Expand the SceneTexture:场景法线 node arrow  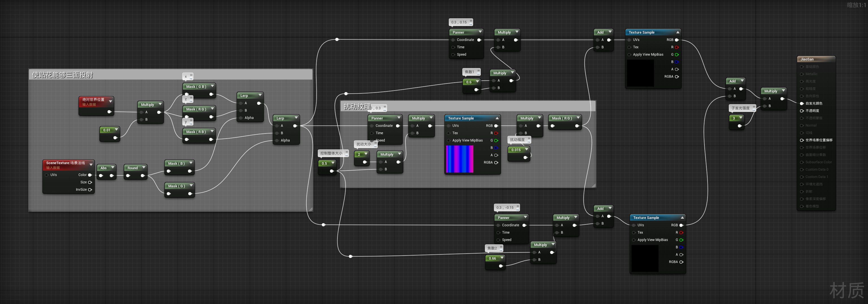pyautogui.click(x=91, y=165)
